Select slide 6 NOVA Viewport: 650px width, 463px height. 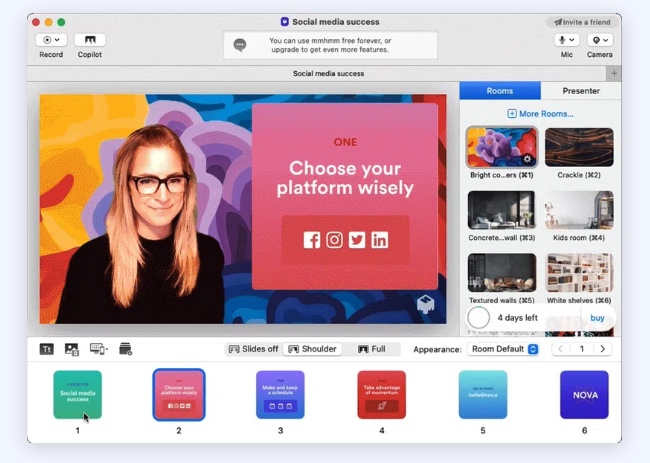(x=584, y=395)
